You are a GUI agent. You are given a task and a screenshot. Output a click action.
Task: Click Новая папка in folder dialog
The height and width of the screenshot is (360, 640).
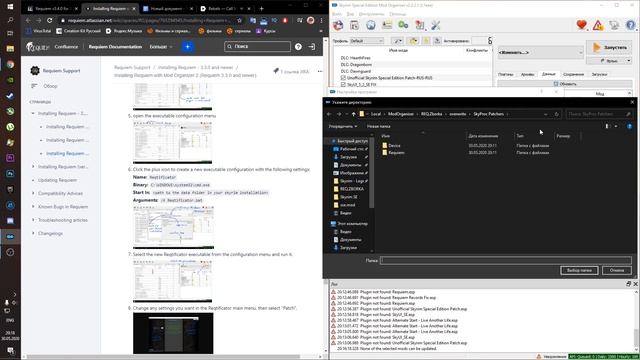coord(378,127)
